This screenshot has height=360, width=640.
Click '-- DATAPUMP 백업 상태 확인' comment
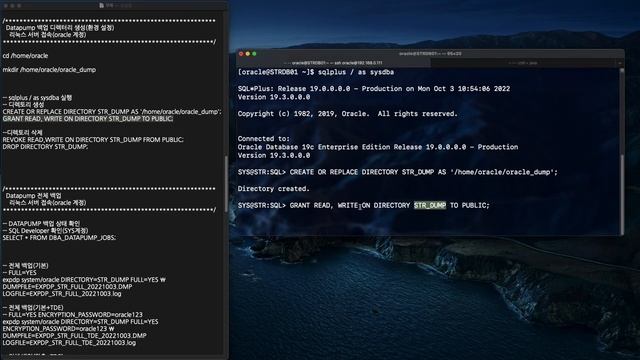[41, 224]
